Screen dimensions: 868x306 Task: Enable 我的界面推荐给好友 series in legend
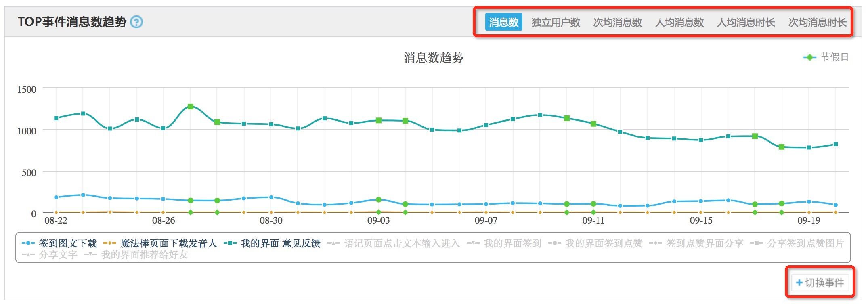tap(145, 255)
